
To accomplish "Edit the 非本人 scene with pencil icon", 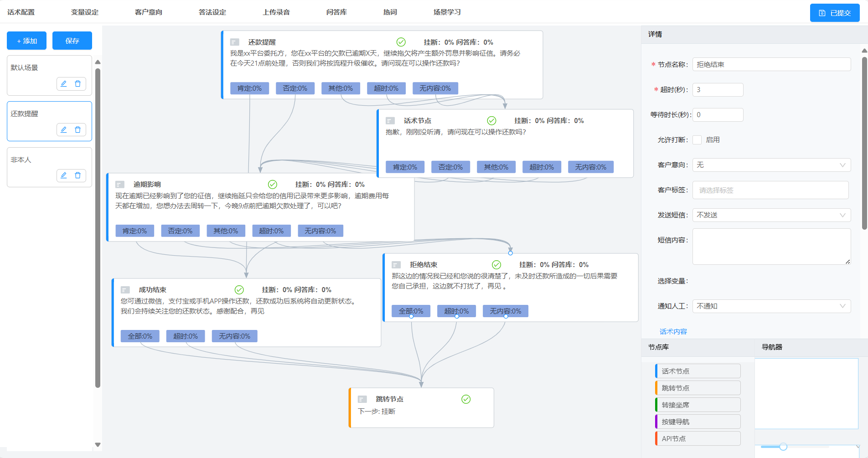I will click(64, 175).
